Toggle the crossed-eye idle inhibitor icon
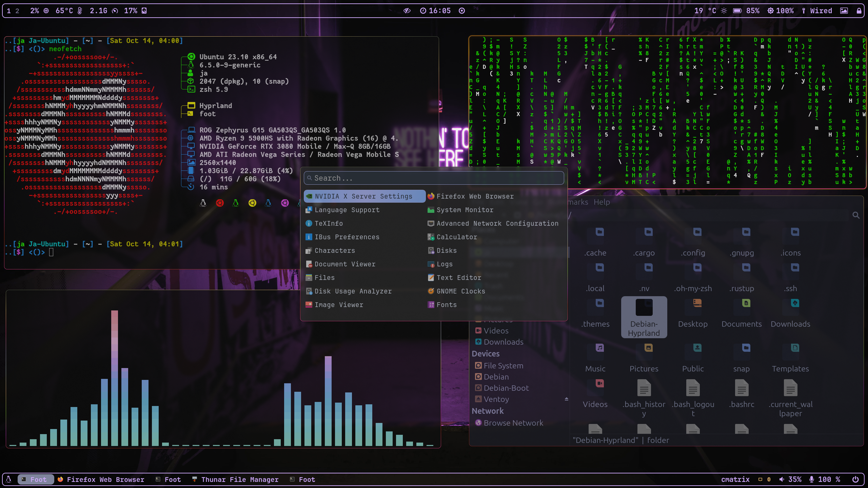Image resolution: width=868 pixels, height=488 pixels. tap(407, 11)
